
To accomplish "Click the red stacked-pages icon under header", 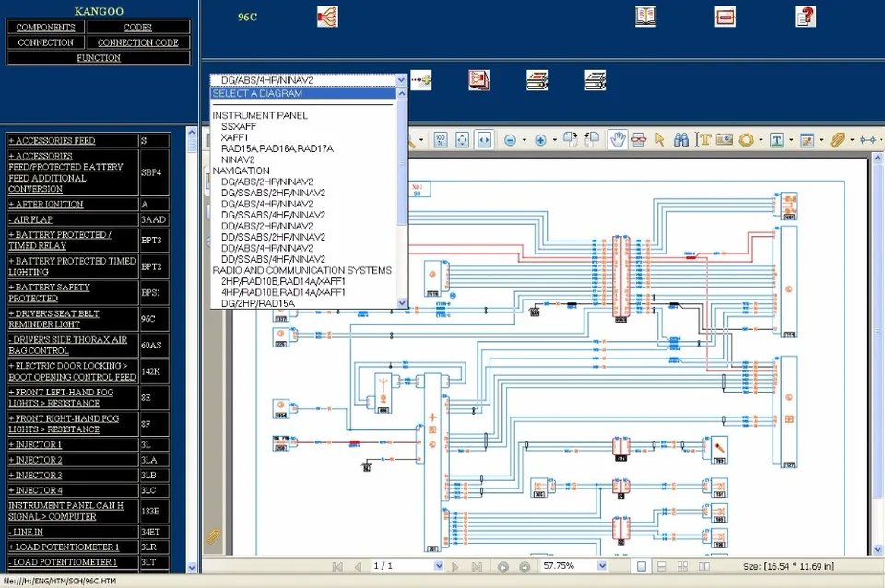I will point(478,80).
